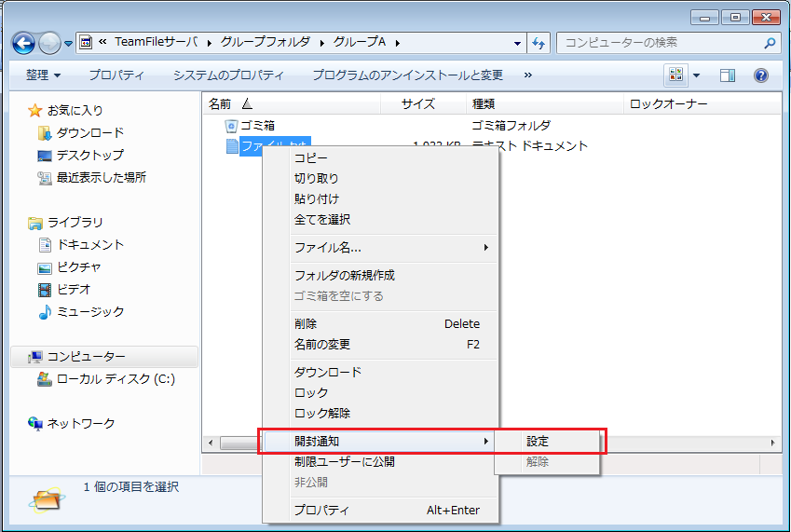Open the ゴミ箱 trash folder icon
The height and width of the screenshot is (532, 791).
pyautogui.click(x=232, y=125)
